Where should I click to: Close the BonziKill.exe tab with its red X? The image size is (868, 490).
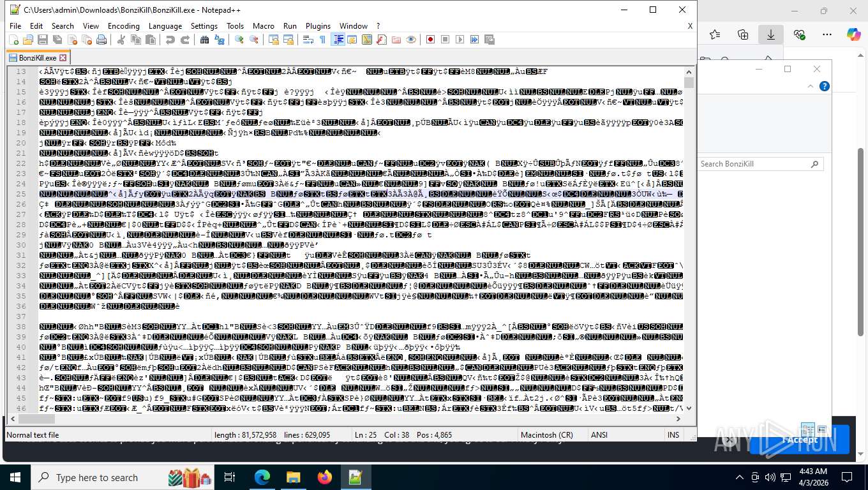point(62,57)
